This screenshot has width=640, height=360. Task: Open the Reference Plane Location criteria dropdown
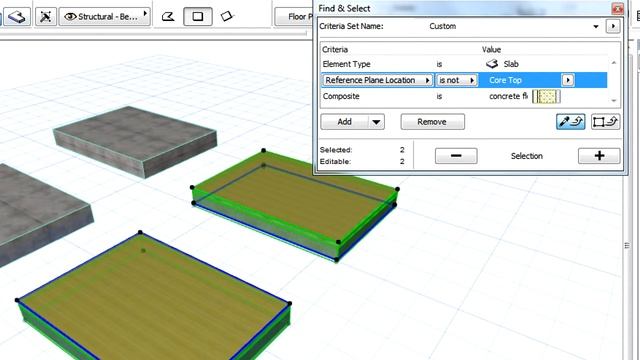(x=378, y=80)
